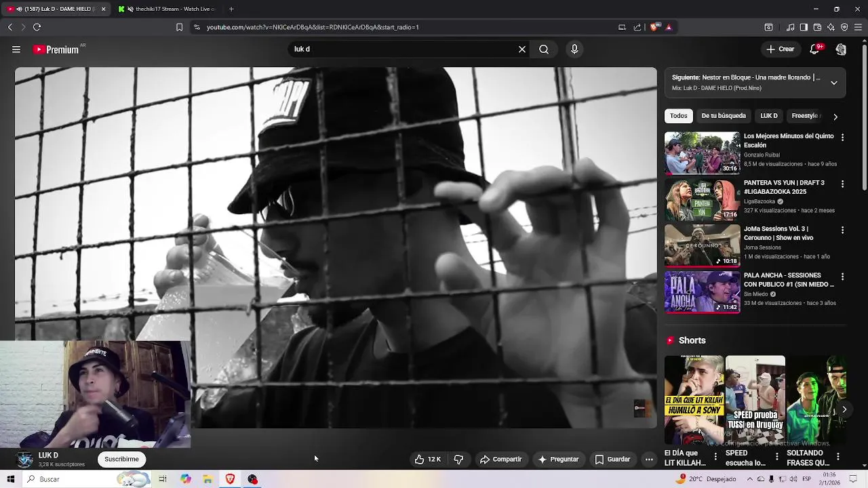Select the De tu búsqueda chip

724,116
